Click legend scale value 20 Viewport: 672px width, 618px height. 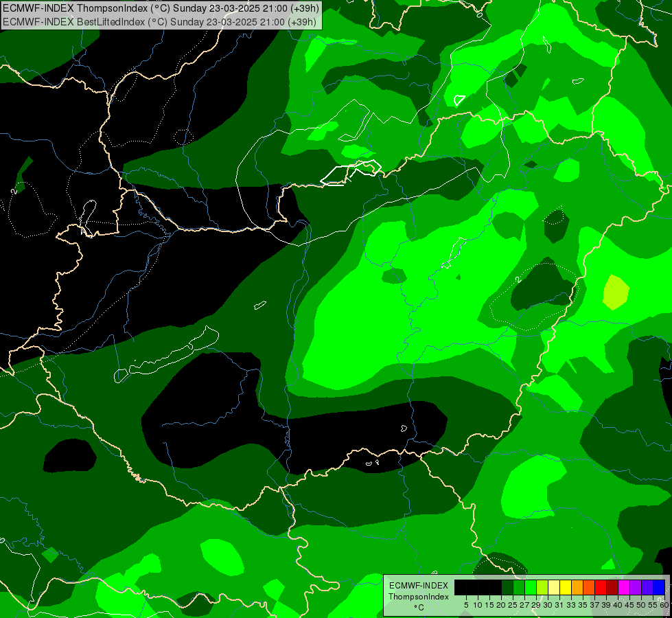point(501,605)
